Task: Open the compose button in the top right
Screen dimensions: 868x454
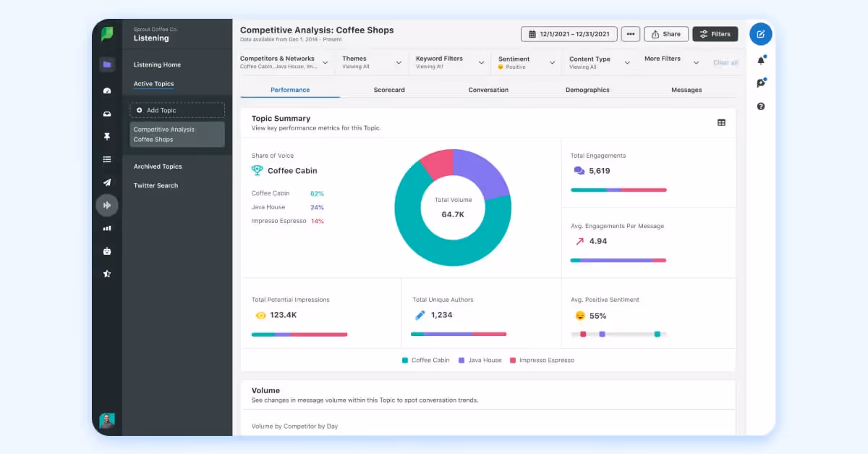Action: [760, 33]
